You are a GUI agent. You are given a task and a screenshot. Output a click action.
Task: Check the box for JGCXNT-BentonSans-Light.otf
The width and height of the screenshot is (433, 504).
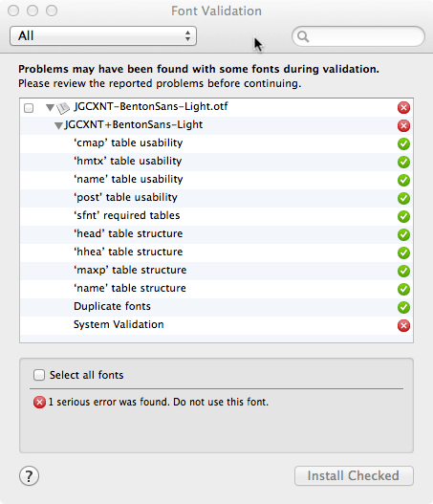pos(29,108)
